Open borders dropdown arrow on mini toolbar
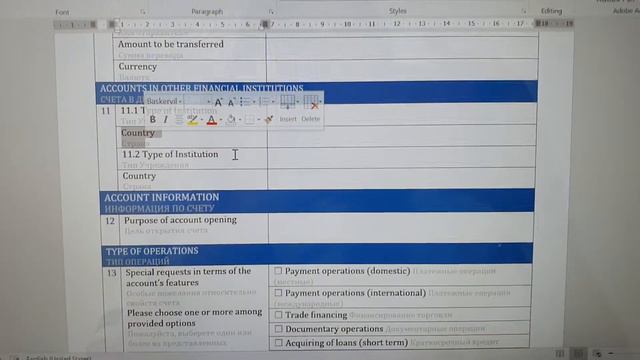 pos(258,120)
